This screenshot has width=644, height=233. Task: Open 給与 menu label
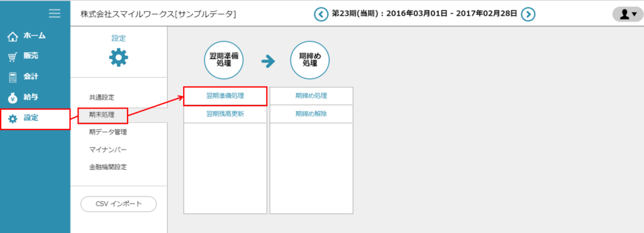point(31,97)
